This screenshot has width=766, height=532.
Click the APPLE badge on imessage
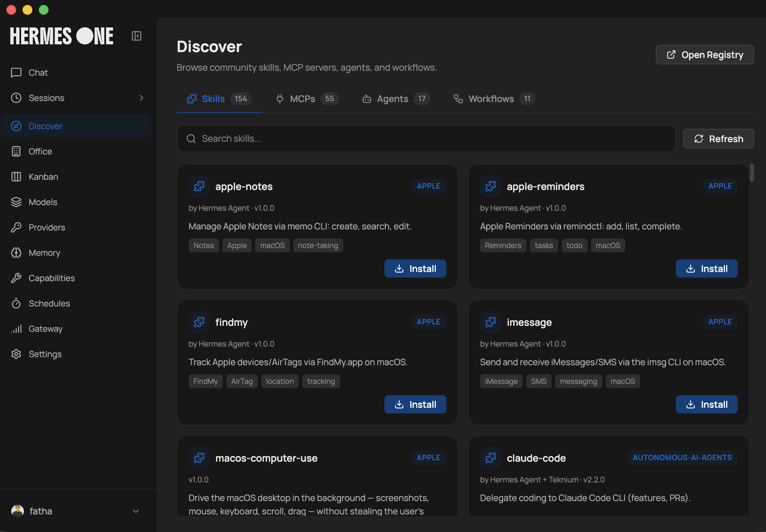720,322
